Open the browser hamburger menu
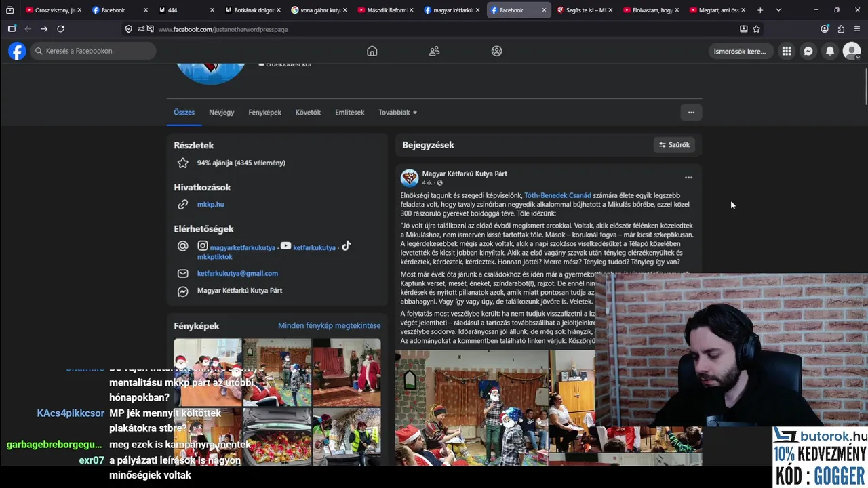 click(x=857, y=29)
